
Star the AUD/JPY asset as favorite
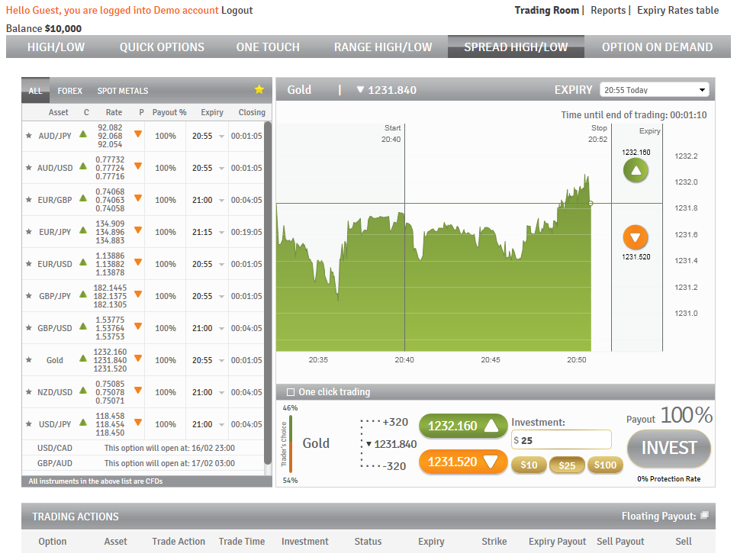pos(29,135)
